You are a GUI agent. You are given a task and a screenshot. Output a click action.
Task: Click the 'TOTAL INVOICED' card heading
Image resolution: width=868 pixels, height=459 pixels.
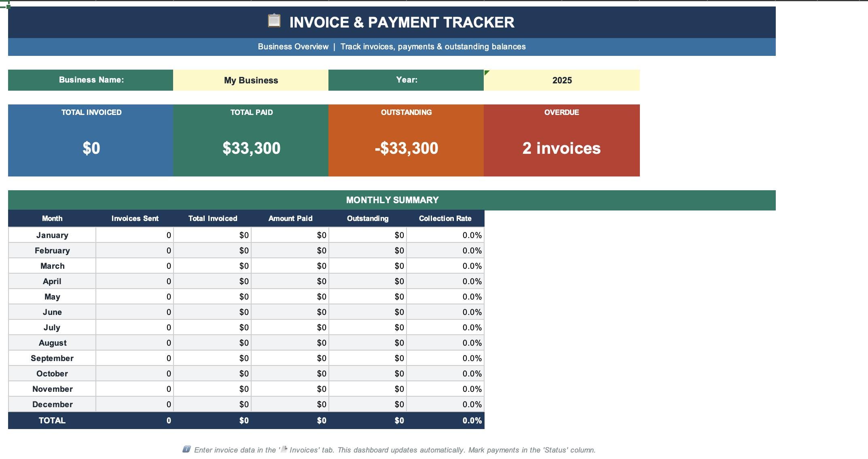[91, 113]
